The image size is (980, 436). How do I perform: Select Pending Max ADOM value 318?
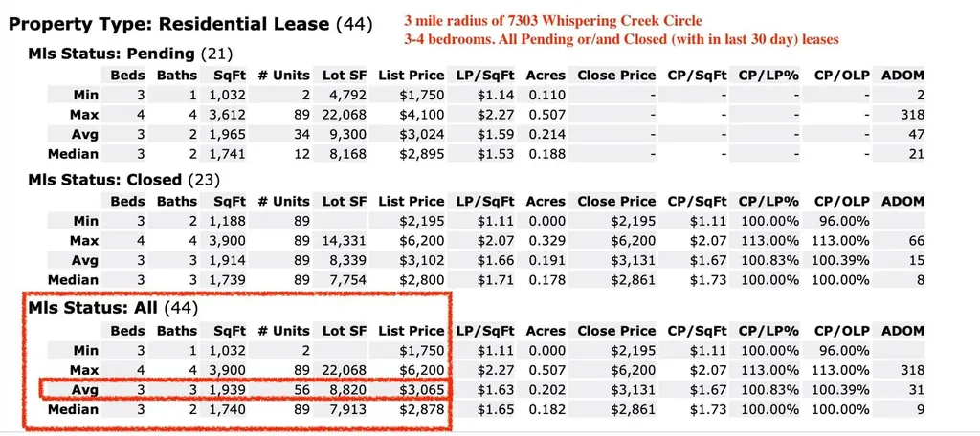click(x=913, y=116)
